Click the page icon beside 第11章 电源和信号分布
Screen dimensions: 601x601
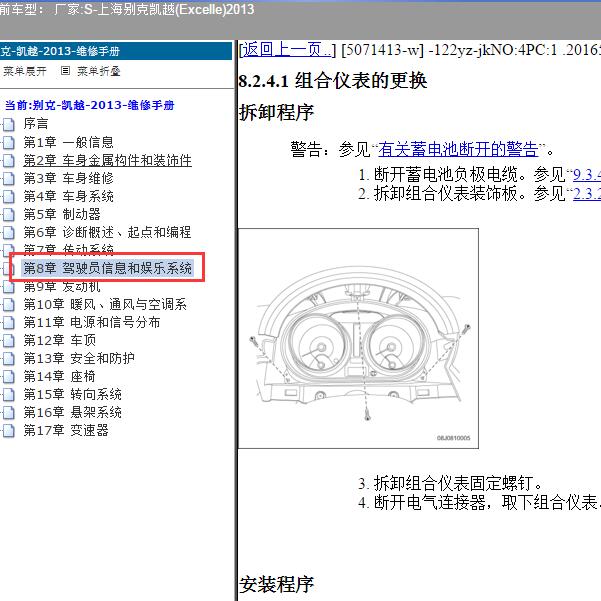click(x=8, y=323)
